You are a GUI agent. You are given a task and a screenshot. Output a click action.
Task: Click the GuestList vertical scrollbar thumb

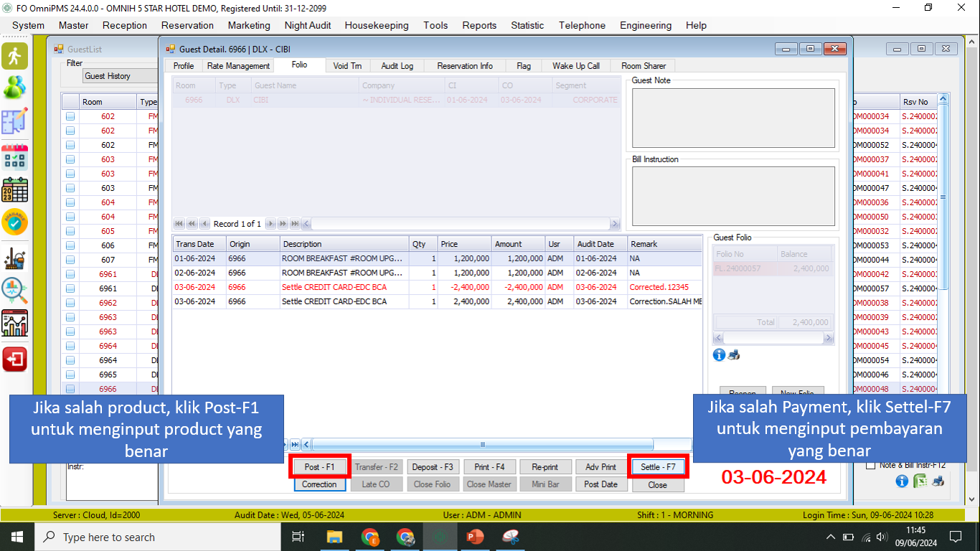(943, 197)
